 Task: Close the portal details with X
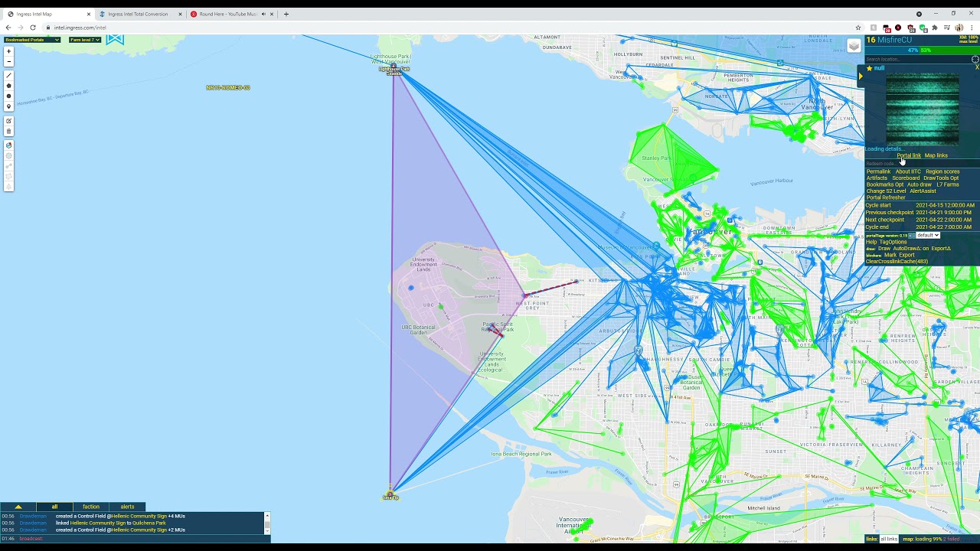click(x=977, y=67)
